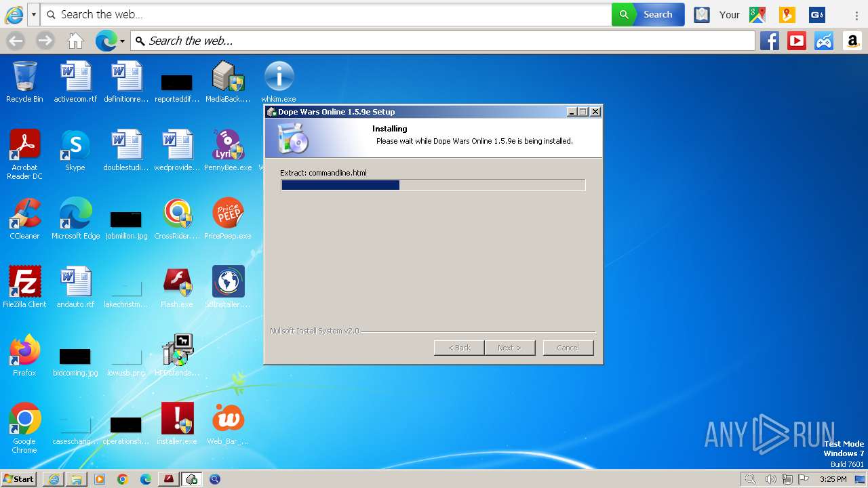
Task: Open the blue G$ toolbar icon
Action: coord(817,14)
